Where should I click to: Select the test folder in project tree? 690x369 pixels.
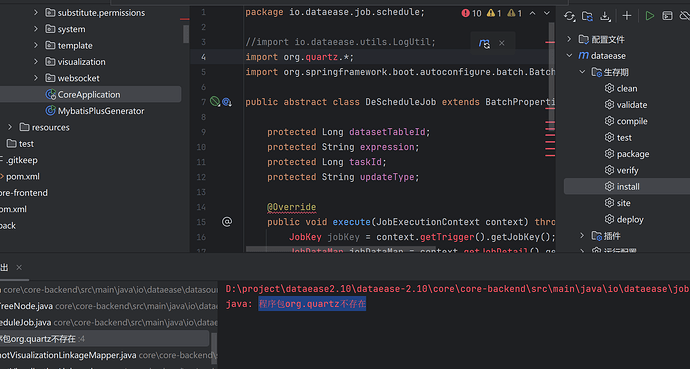(x=20, y=143)
